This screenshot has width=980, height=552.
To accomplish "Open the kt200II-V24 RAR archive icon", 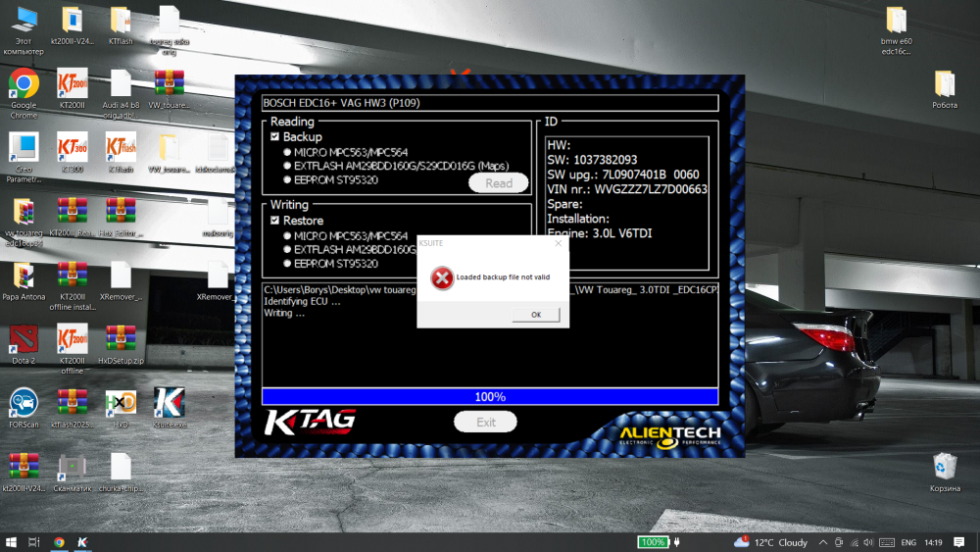I will pos(24,473).
